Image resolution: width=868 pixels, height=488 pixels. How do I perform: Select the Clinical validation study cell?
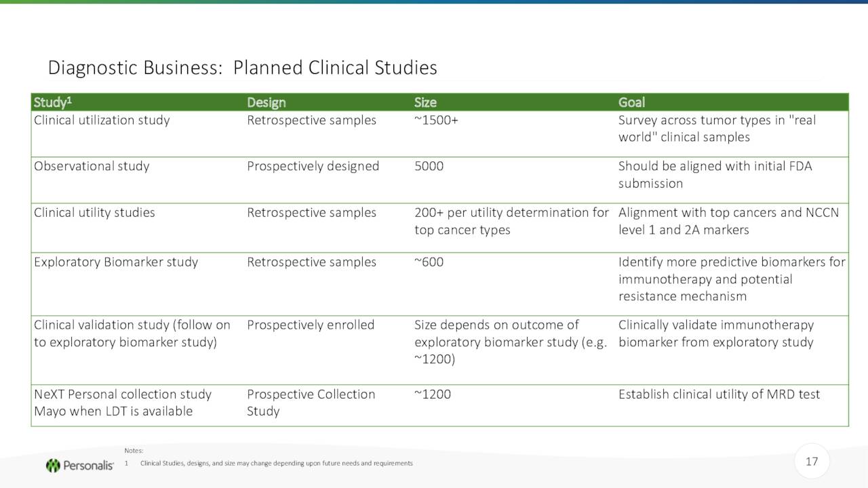point(132,333)
